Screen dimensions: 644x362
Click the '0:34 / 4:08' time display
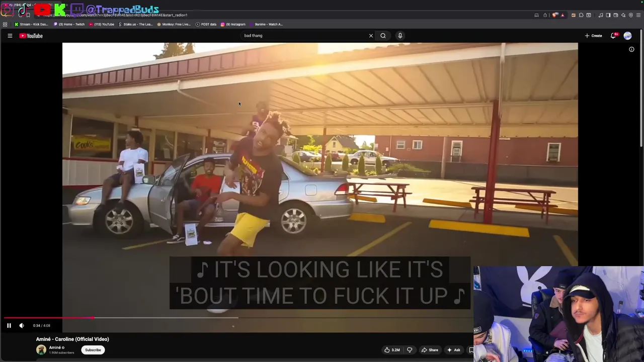point(42,325)
